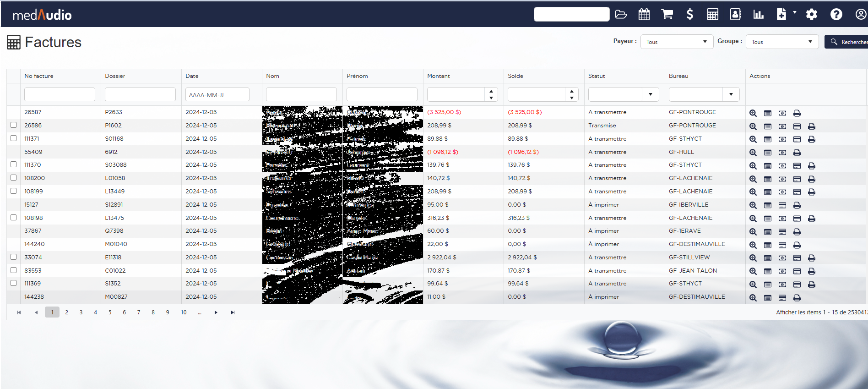
Task: Click the shopping cart icon
Action: tap(667, 15)
